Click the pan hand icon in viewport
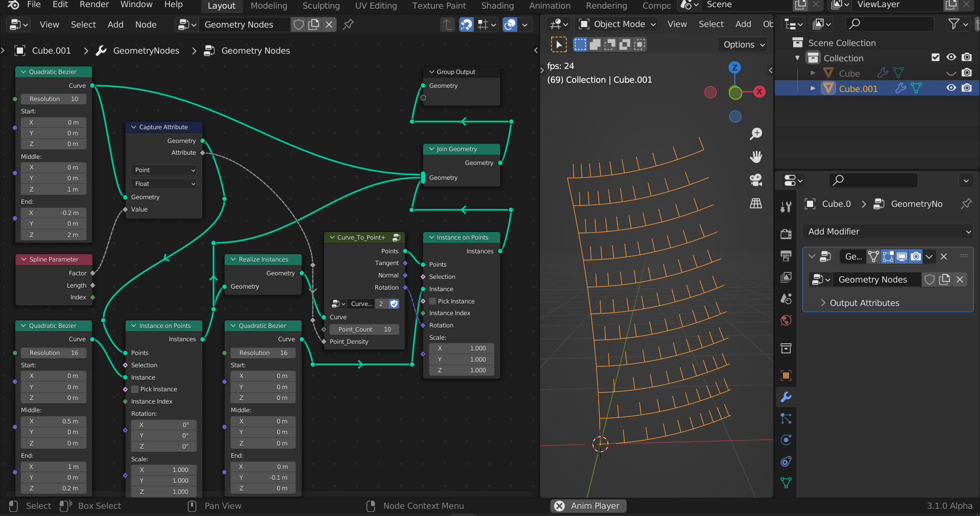This screenshot has height=516, width=980. (x=756, y=157)
